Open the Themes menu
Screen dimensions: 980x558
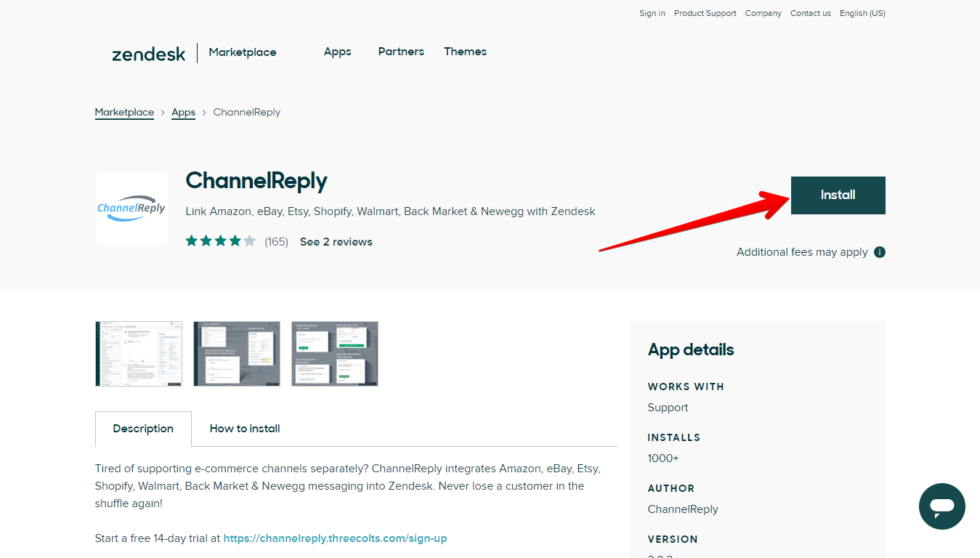tap(466, 52)
